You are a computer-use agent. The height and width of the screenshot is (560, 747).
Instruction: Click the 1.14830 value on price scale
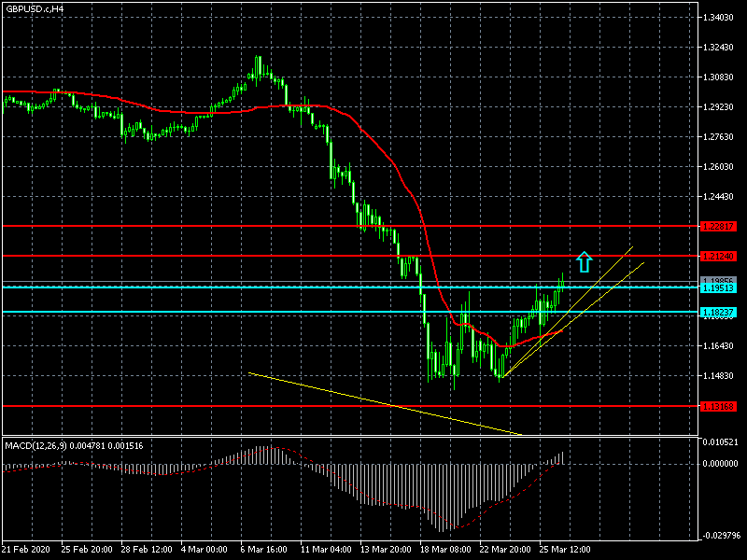point(718,376)
